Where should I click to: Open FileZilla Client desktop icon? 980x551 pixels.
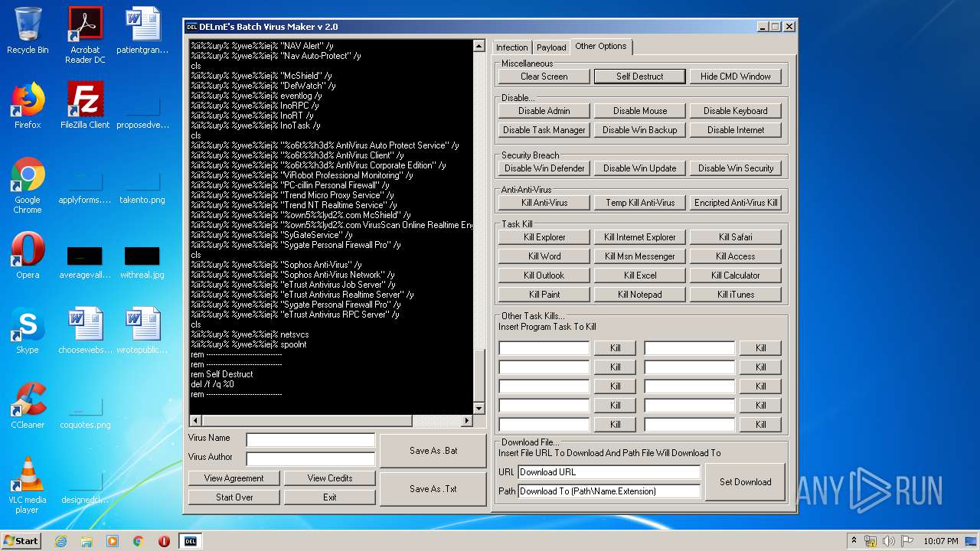point(85,106)
